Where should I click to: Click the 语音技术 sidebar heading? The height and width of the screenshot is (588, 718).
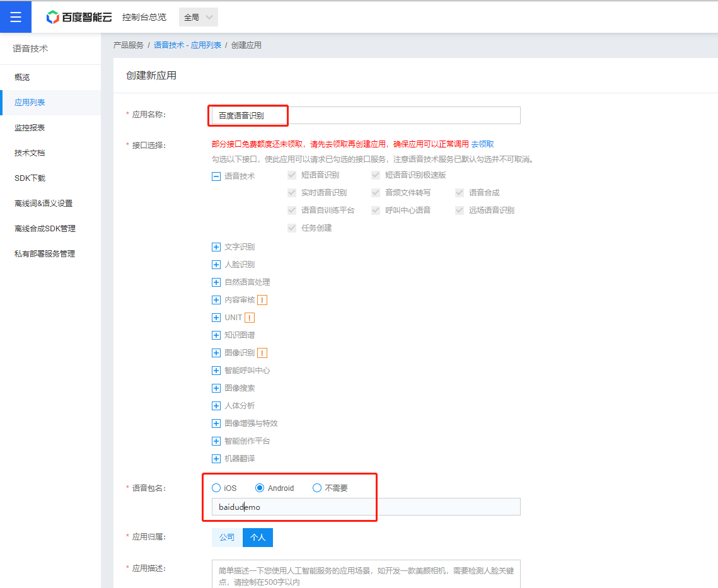point(30,49)
